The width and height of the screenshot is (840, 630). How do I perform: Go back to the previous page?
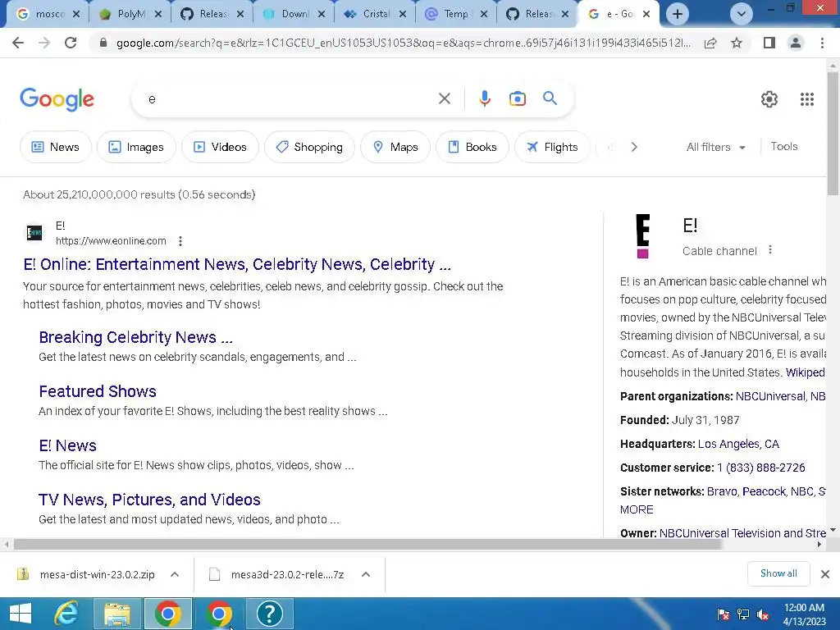coord(18,43)
